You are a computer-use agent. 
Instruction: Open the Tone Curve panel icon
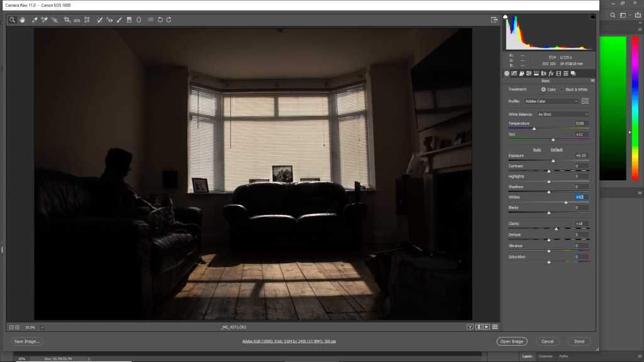pos(514,74)
